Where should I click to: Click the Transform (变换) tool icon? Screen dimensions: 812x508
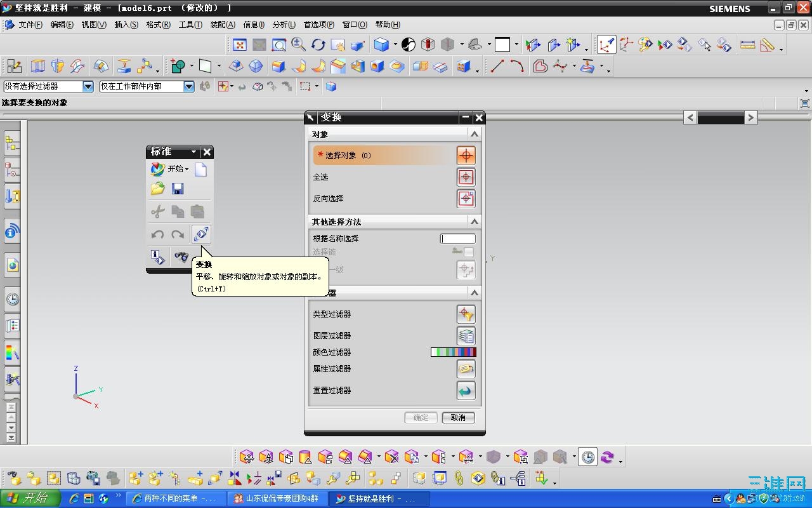(200, 234)
